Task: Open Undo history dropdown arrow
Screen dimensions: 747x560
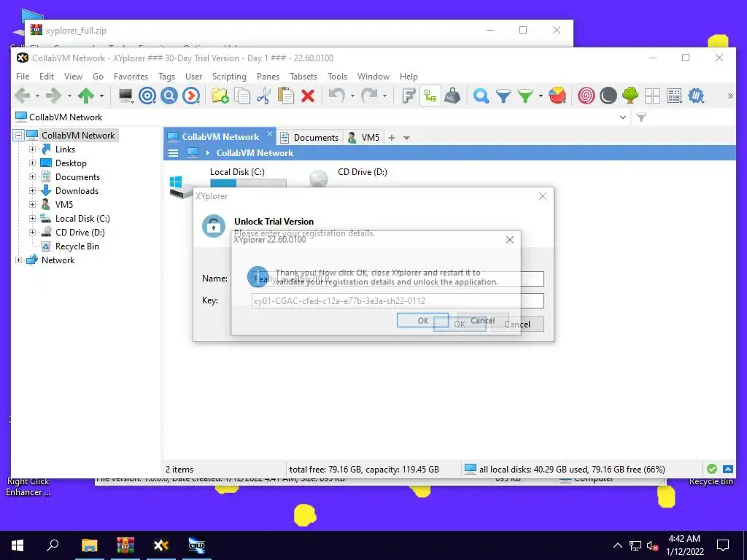Action: 352,96
